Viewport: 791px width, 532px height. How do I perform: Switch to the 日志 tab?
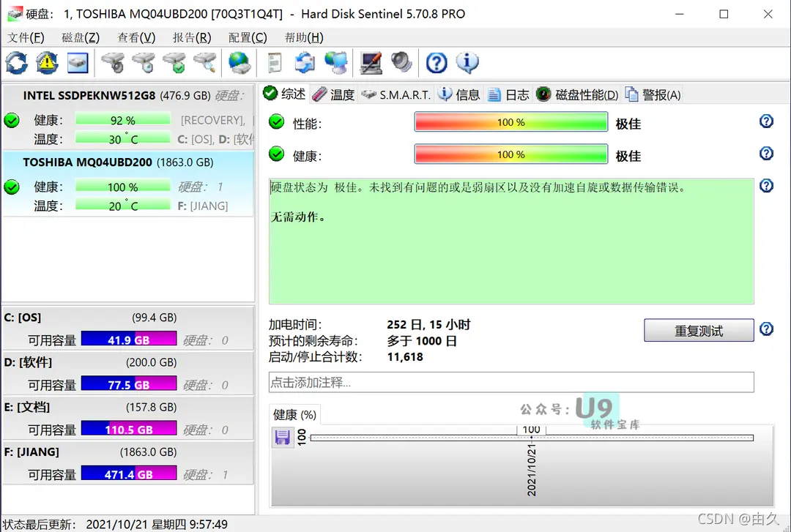click(x=509, y=94)
